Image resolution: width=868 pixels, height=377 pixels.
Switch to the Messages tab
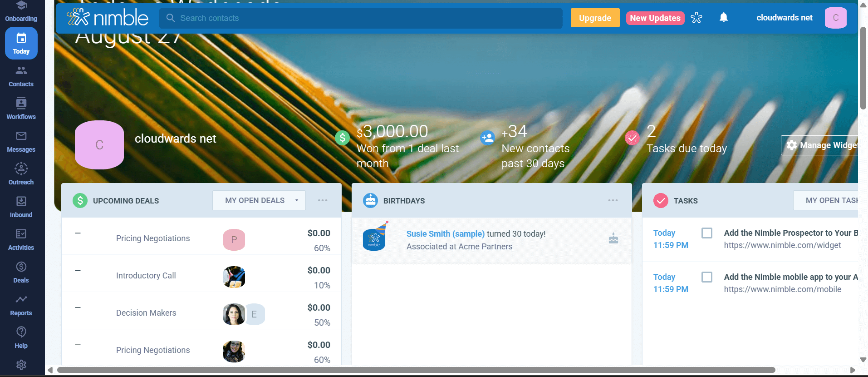(x=21, y=142)
